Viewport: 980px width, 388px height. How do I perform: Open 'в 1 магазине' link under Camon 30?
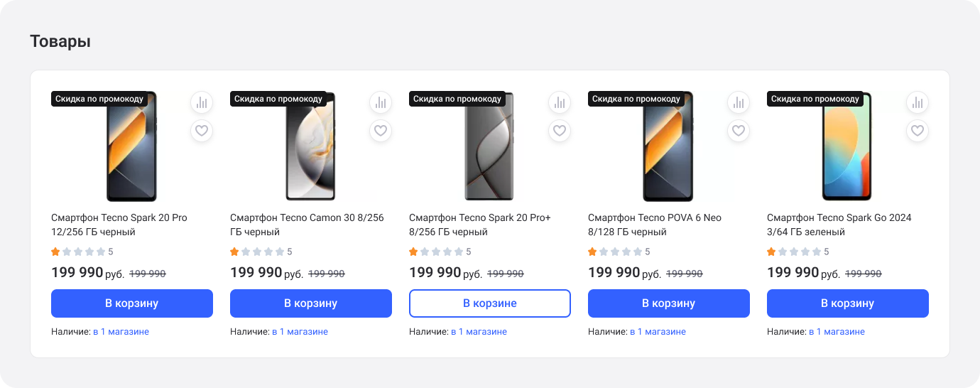[300, 332]
